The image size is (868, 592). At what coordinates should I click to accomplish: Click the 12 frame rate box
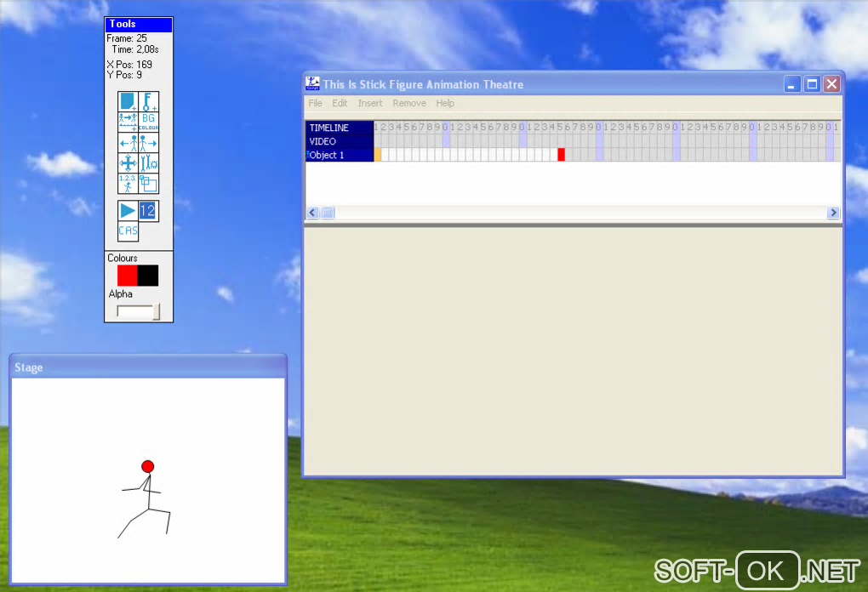(148, 211)
